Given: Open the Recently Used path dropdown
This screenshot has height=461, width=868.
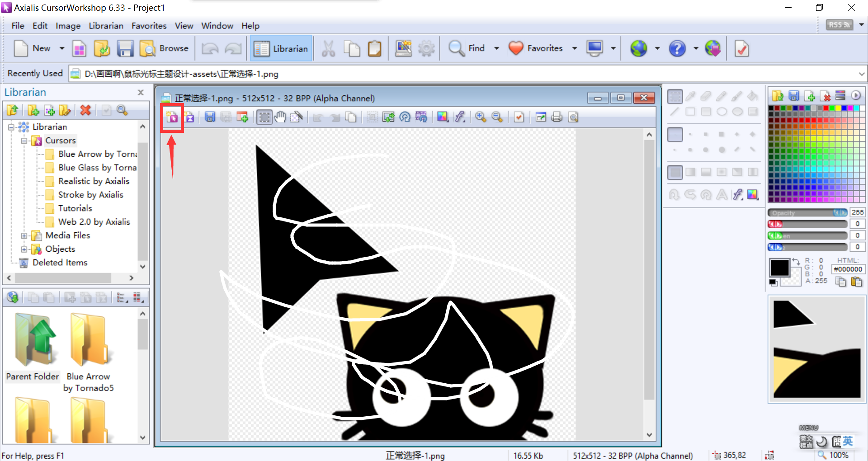Looking at the screenshot, I should [862, 74].
